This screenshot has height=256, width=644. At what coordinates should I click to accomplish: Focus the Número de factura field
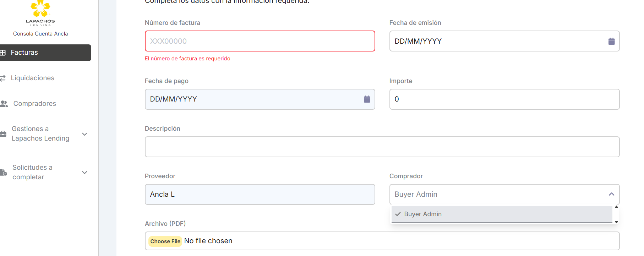coord(260,41)
